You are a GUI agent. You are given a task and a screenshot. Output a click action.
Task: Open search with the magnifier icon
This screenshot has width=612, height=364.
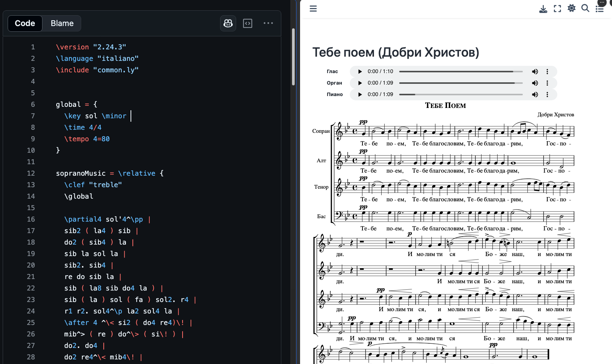pos(585,8)
